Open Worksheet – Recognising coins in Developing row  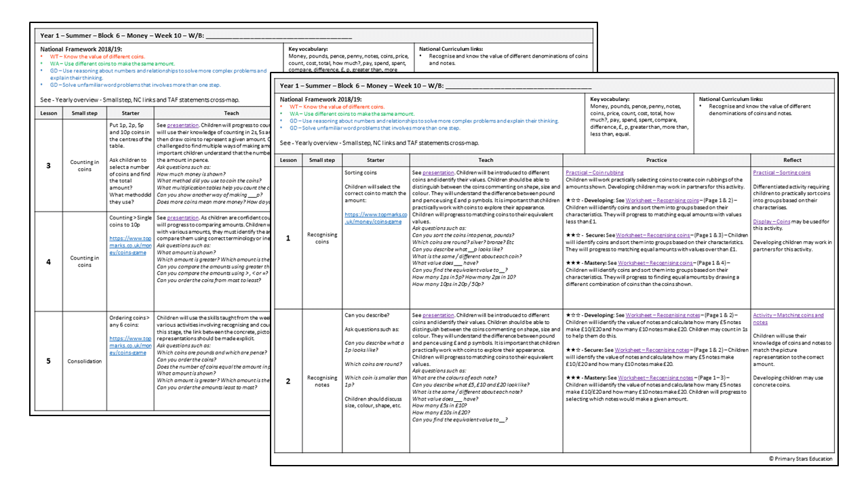[x=662, y=201]
